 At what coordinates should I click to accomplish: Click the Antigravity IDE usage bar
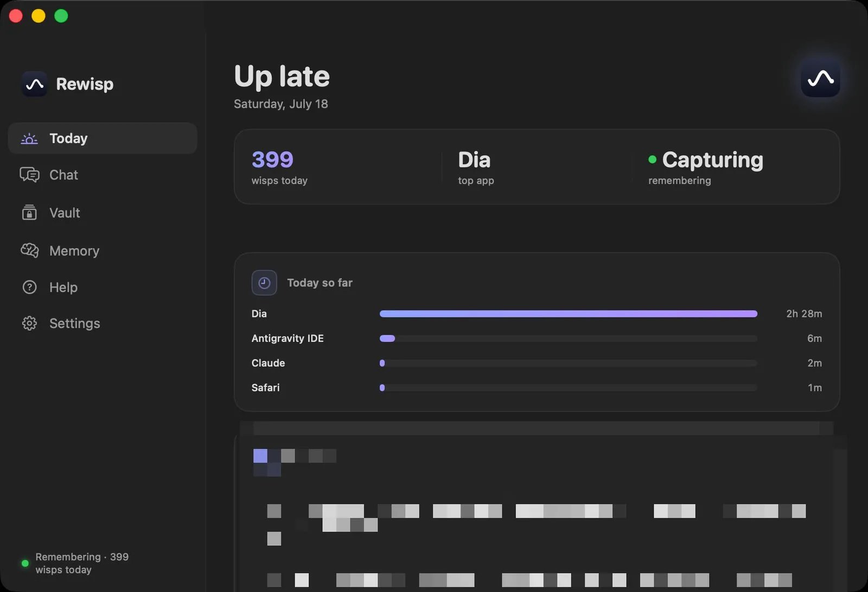[x=569, y=339]
